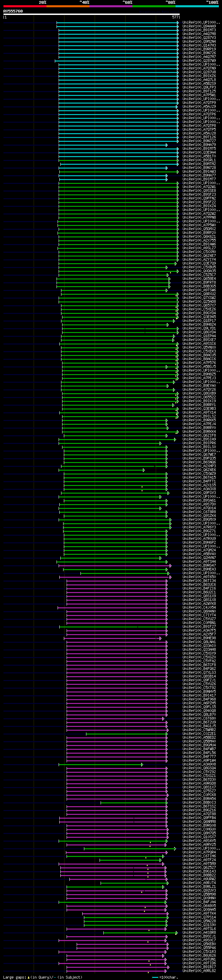The width and height of the screenshot is (222, 980).
Task: Select hit label UniRef100_B9HA79
Action: (x=199, y=145)
